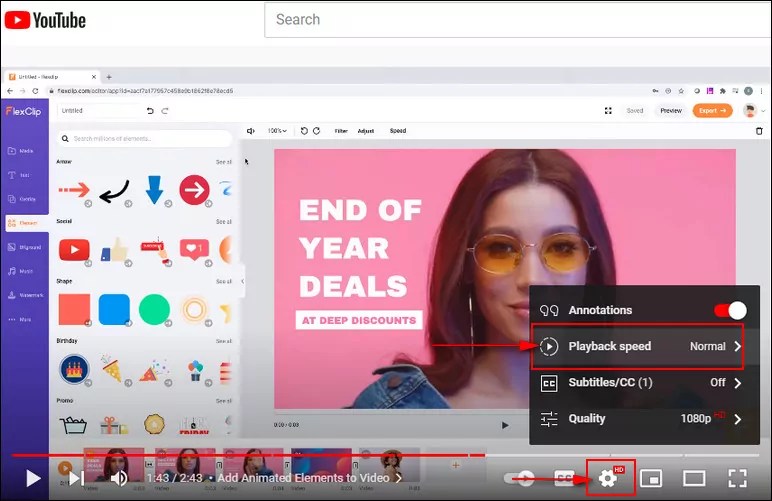Expand Subtitles/CC chevron arrow

738,383
